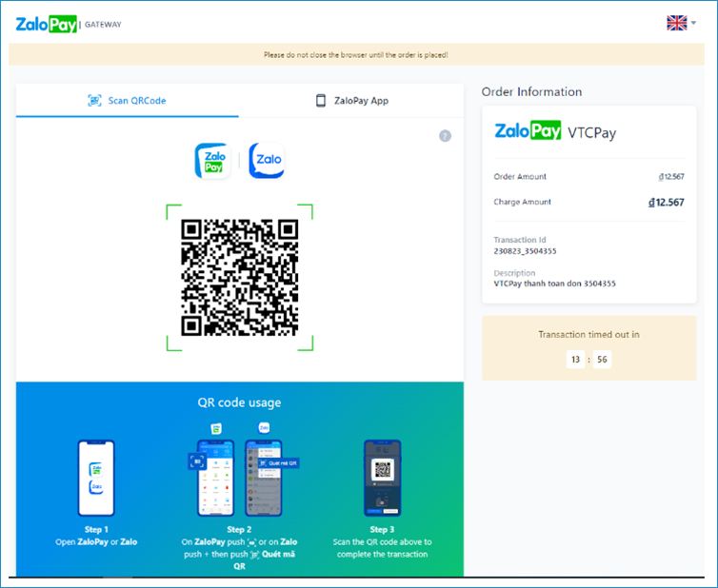Click the Step 3 scan QR code instruction text
Viewport: 718px width, 588px height.
[383, 548]
